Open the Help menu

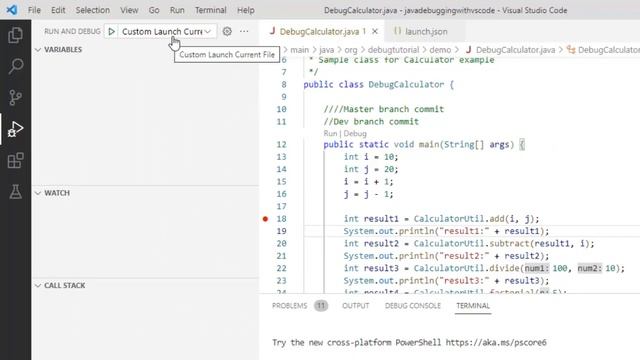click(x=246, y=10)
